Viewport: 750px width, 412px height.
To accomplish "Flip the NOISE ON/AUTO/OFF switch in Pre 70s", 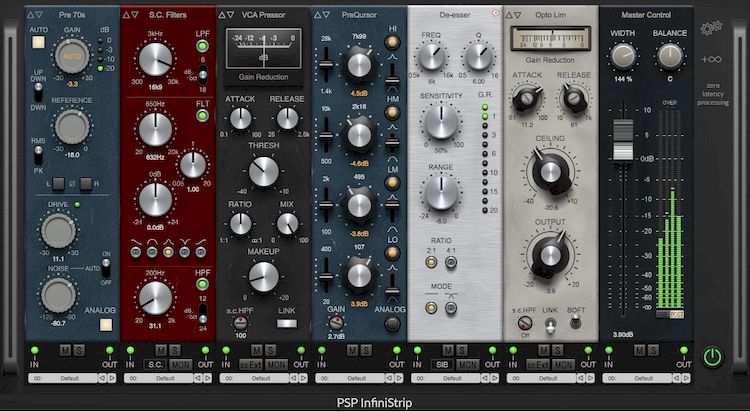I will click(x=106, y=268).
